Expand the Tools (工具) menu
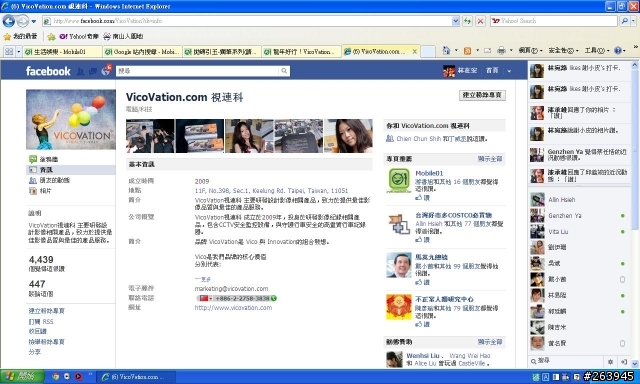Screen dimensions: 640x384 (x=597, y=51)
